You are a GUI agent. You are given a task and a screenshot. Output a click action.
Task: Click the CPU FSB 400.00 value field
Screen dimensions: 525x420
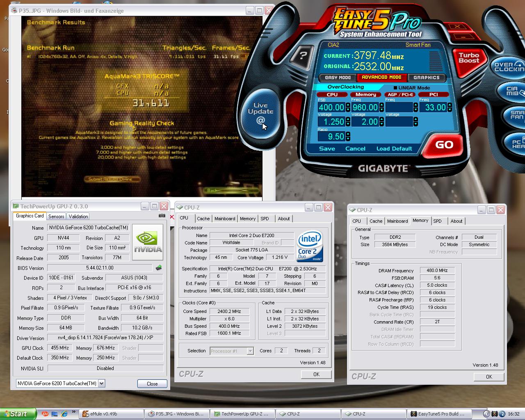coord(331,107)
